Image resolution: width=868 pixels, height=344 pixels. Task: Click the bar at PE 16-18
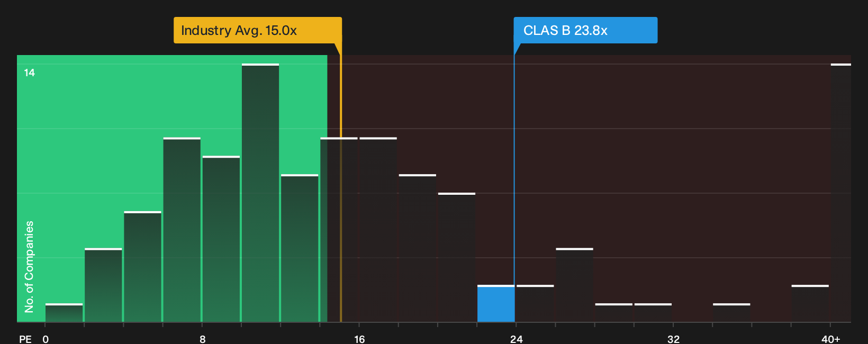[x=378, y=230]
